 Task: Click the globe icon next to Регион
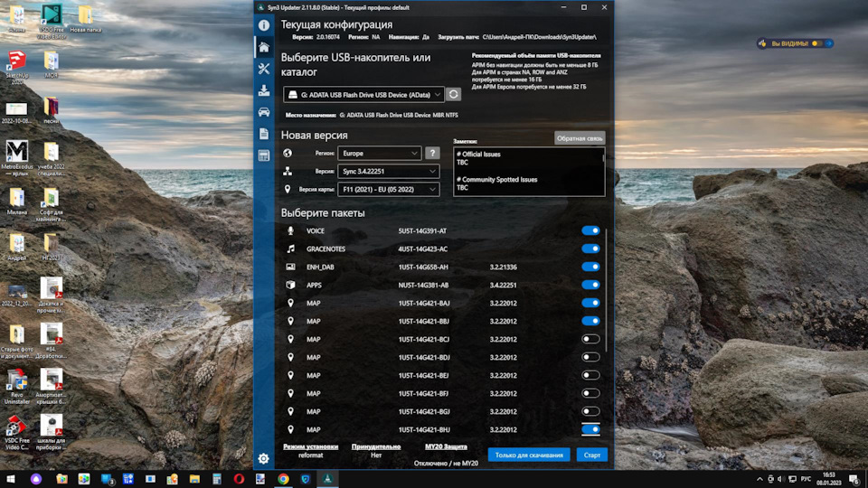click(x=288, y=154)
